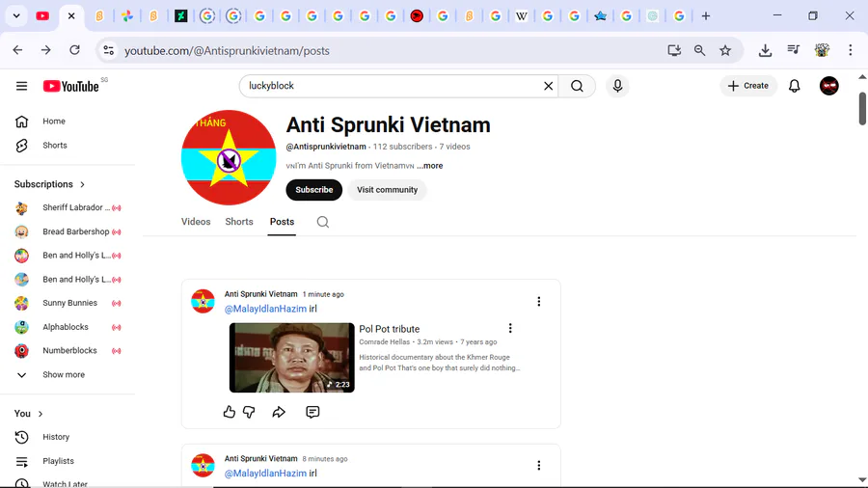
Task: Open the options menu of the 1 minute ago post
Action: [538, 302]
